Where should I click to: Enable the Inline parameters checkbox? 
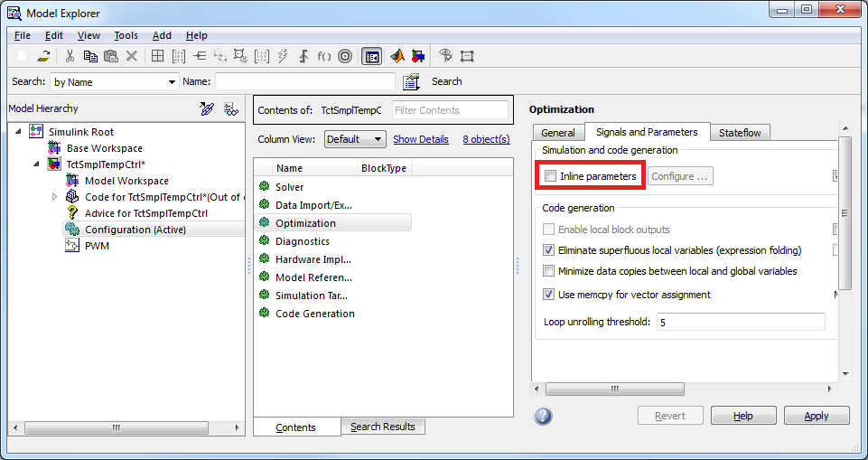coord(551,176)
